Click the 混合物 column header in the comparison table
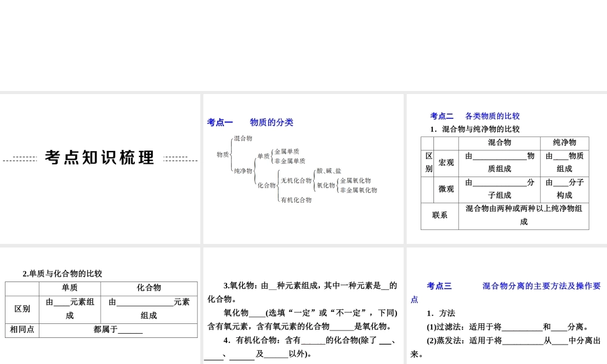607x364 pixels. tap(500, 143)
